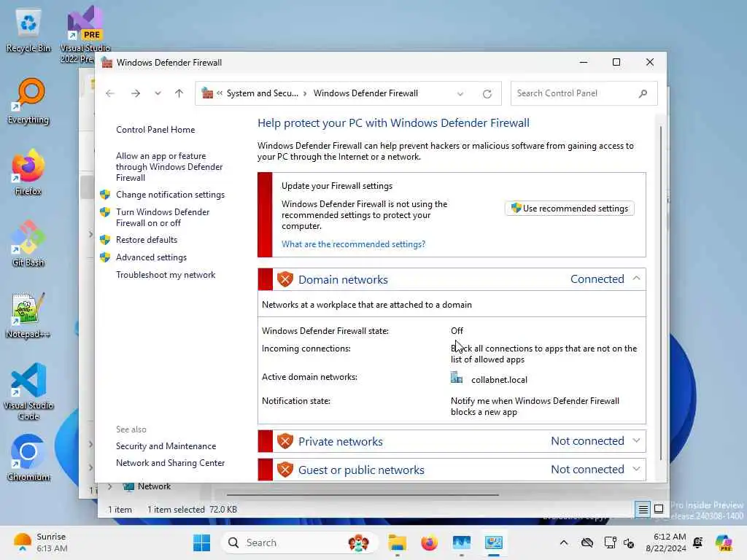Click File Explorer horizontal scrollbar
The image size is (747, 560).
tap(363, 495)
